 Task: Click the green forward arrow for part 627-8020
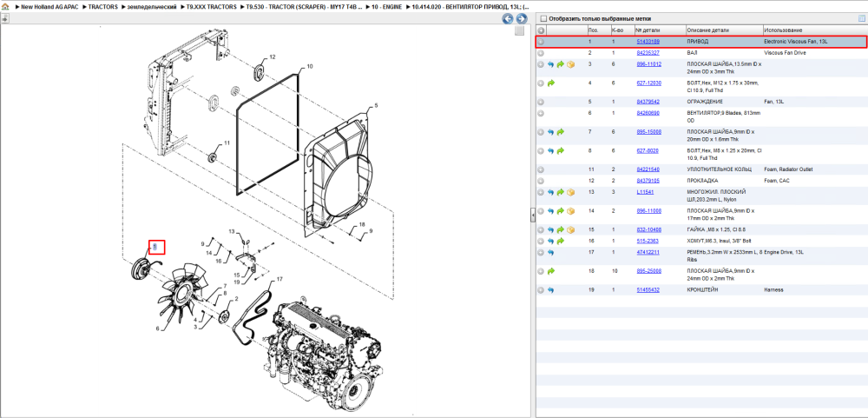coord(560,151)
